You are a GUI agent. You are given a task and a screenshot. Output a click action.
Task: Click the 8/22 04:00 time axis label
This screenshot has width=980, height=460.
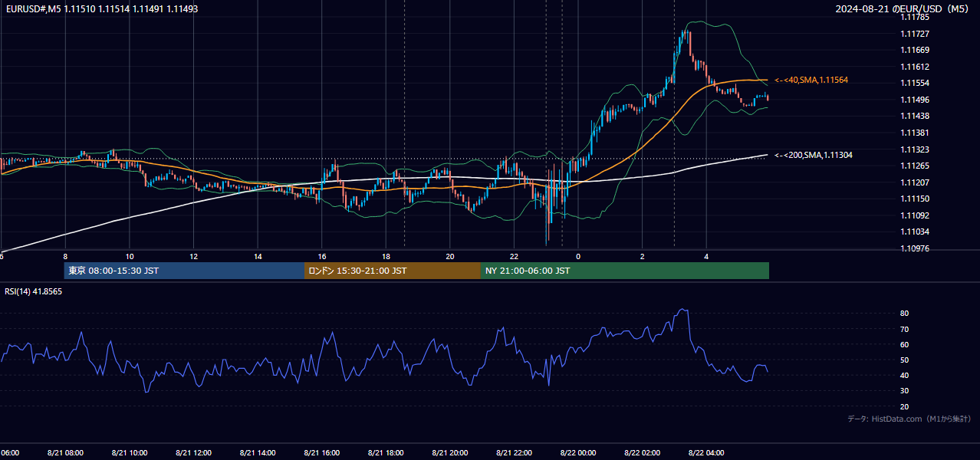(x=706, y=453)
